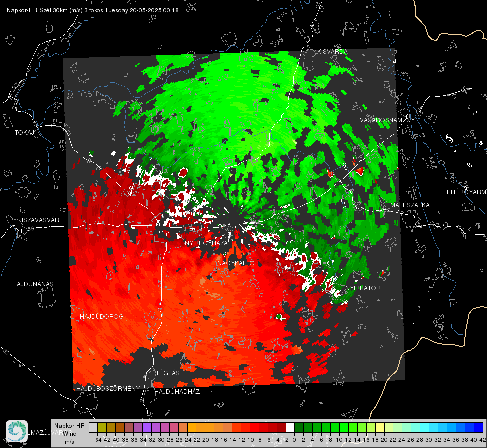Select the KISVÁRDA city label
The width and height of the screenshot is (487, 448).
(x=332, y=52)
